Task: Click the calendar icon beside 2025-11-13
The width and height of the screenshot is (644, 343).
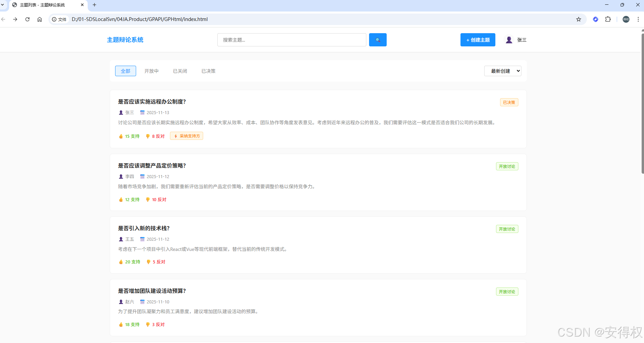Action: 143,112
